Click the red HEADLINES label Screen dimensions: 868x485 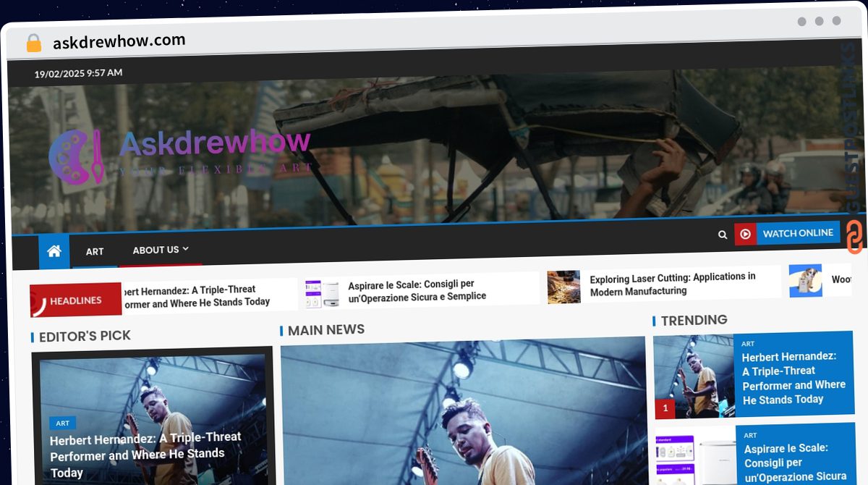[x=75, y=300]
